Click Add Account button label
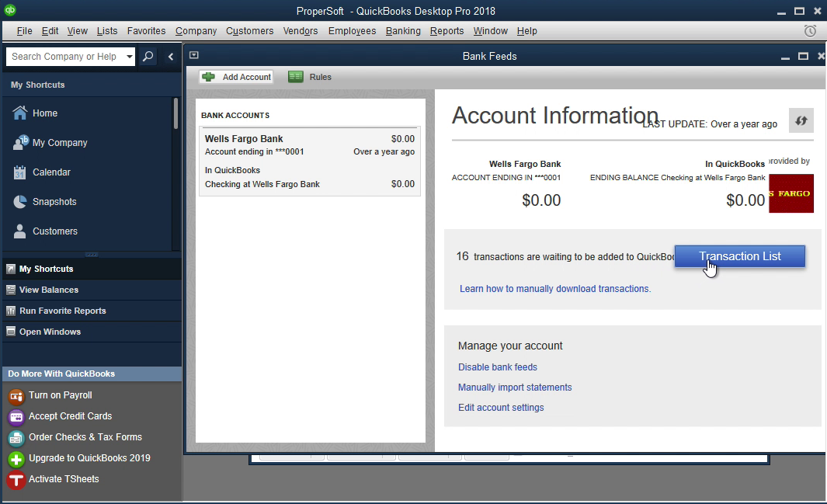 tap(246, 77)
